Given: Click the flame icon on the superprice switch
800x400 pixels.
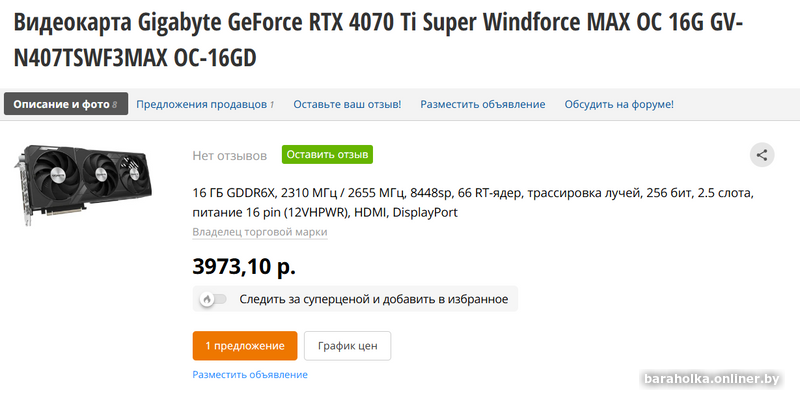Looking at the screenshot, I should (x=207, y=299).
